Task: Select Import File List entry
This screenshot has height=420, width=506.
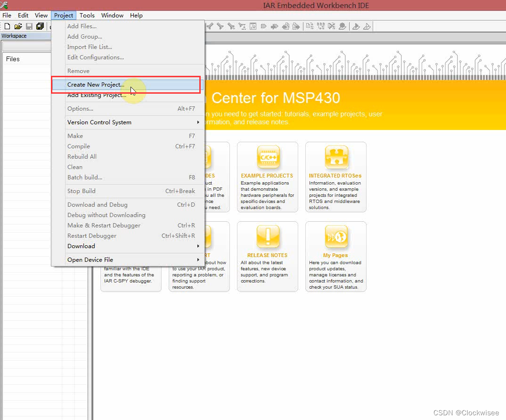Action: pyautogui.click(x=128, y=47)
